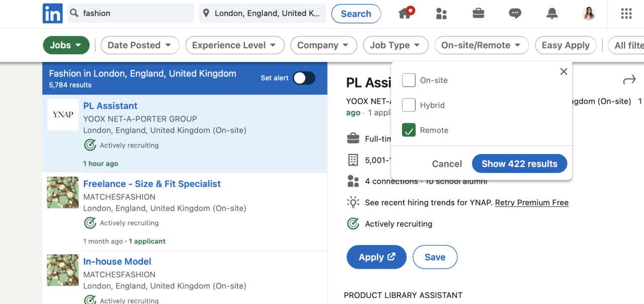Click Show 422 results
The width and height of the screenshot is (644, 304).
[520, 164]
